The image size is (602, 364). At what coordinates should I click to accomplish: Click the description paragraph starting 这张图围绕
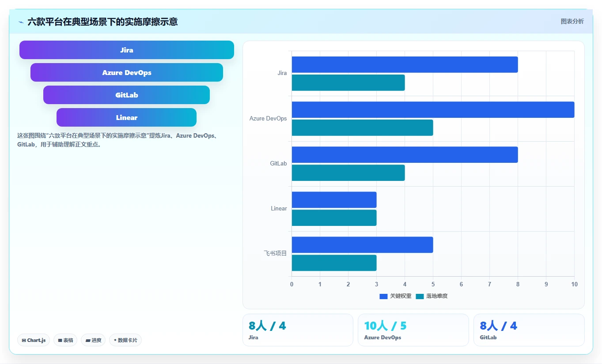117,140
